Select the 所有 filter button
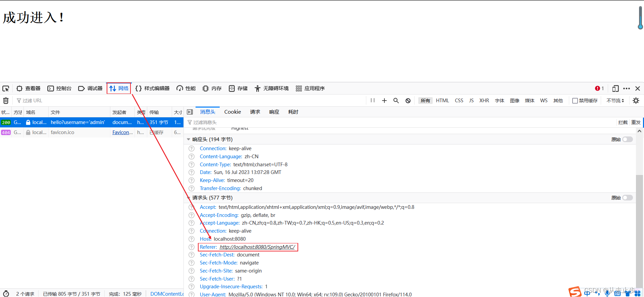Screen dimensions: 644x297 (425, 101)
